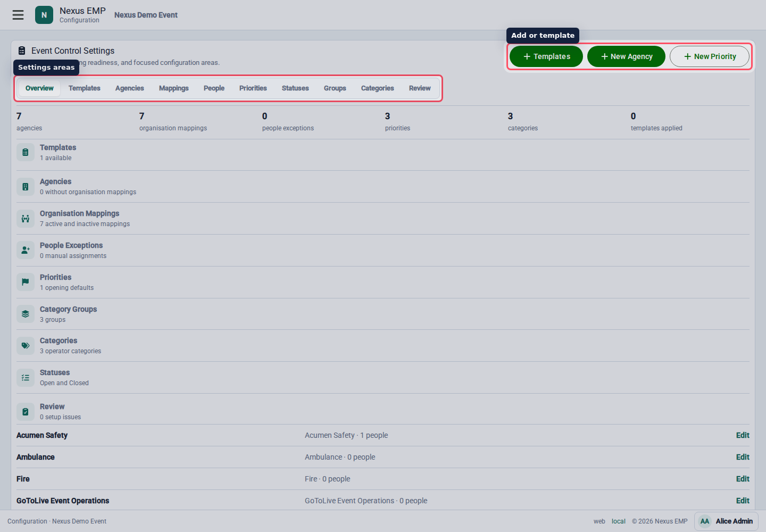
Task: Open the Categories settings area row
Action: click(383, 346)
